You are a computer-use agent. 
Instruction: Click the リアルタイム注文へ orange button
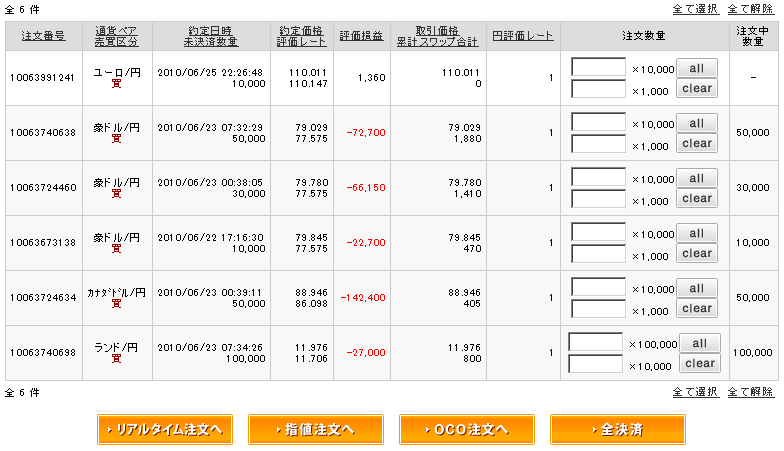pos(165,429)
